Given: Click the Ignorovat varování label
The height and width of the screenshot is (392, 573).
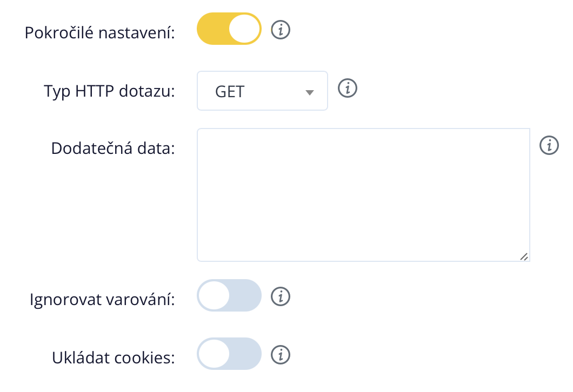Looking at the screenshot, I should click(103, 299).
